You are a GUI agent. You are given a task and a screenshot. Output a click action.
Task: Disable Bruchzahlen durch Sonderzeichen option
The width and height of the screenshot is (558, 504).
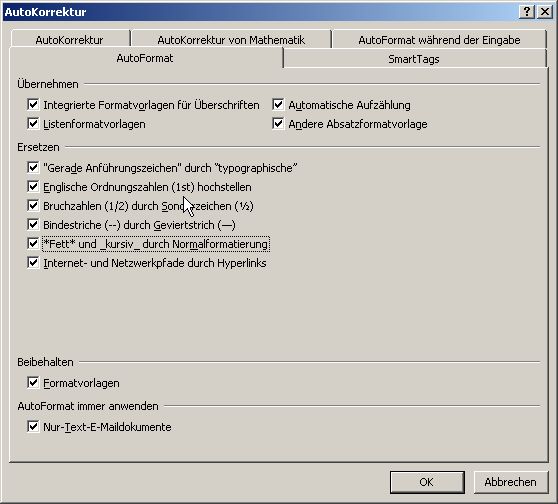(33, 205)
